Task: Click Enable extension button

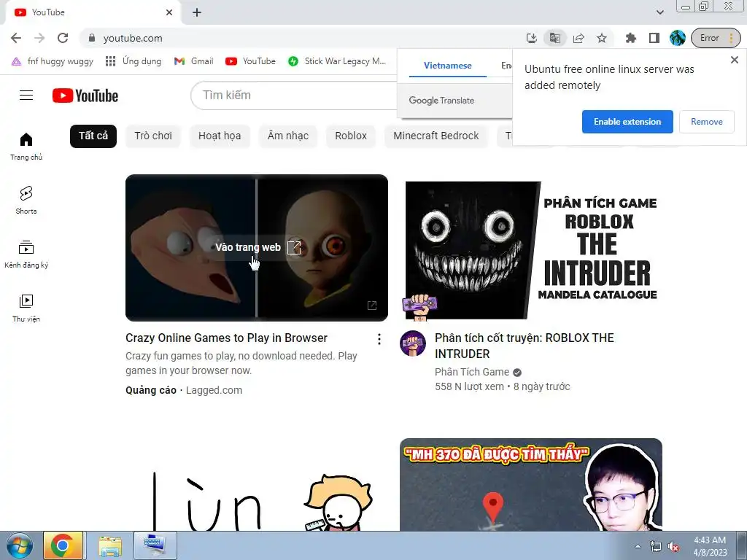Action: pos(627,122)
